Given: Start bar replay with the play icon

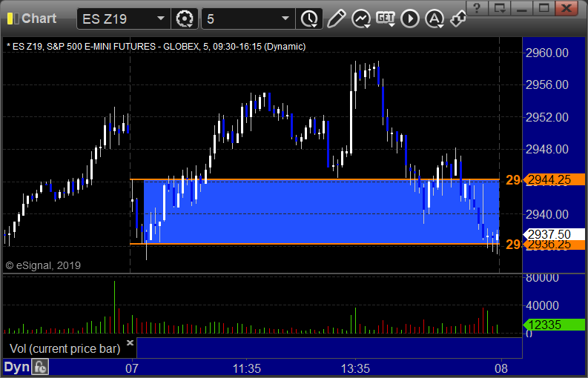Looking at the screenshot, I should pos(410,19).
